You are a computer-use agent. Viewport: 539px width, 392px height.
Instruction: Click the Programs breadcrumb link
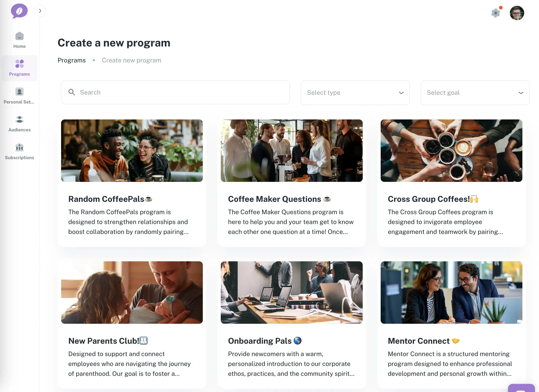click(72, 60)
